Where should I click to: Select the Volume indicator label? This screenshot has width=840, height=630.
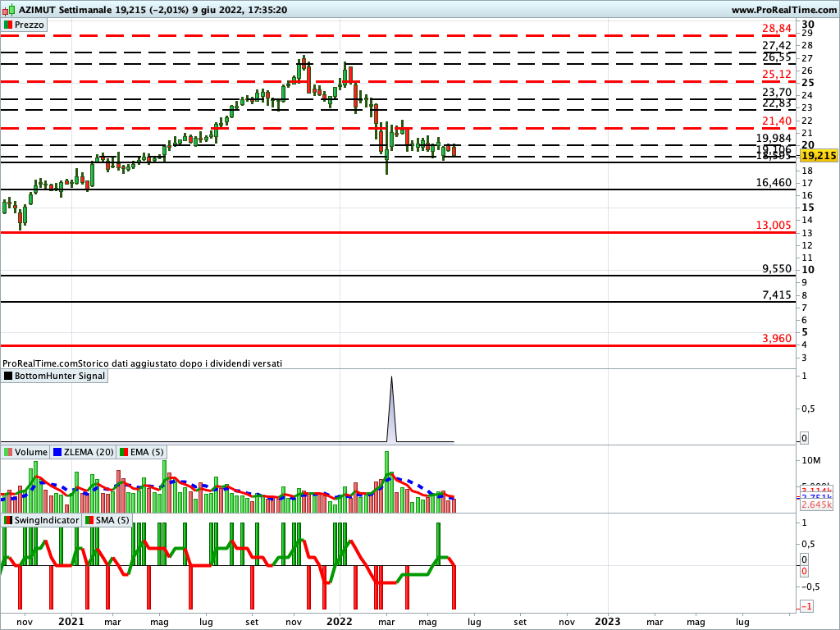click(x=32, y=452)
